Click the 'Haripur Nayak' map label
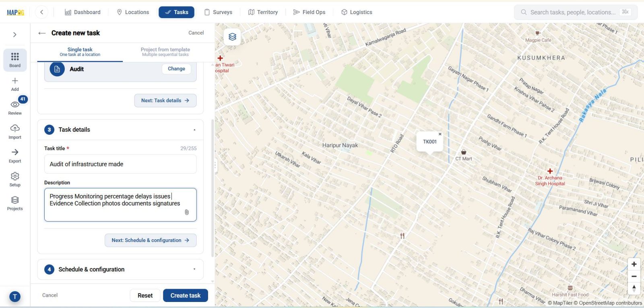The image size is (644, 308). [x=340, y=145]
